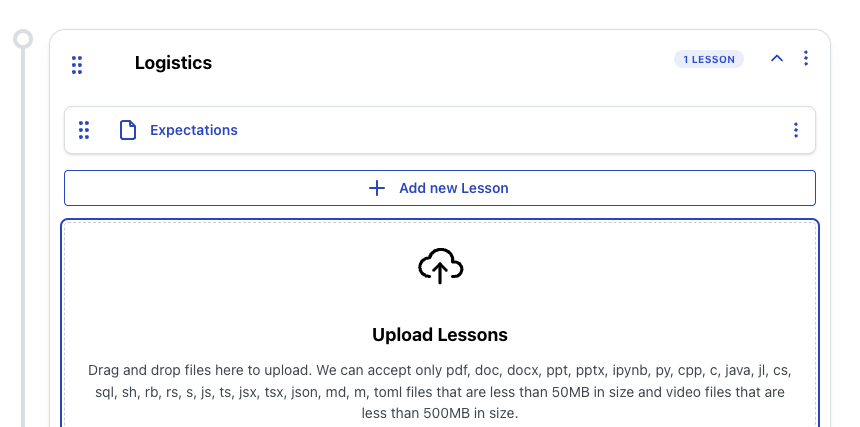Screen dimensions: 860x427
Task: Click the Logistics header between title and badge
Action: (x=440, y=62)
